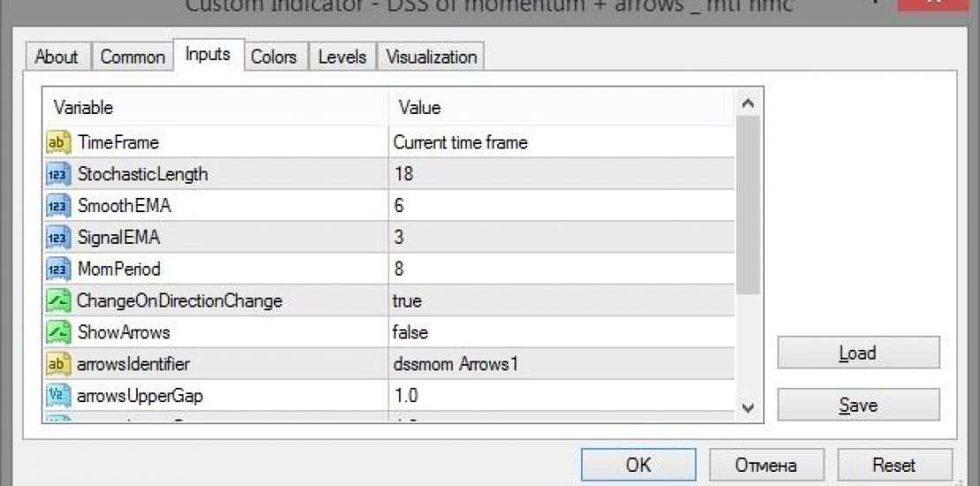Click the MomPeriod integer icon
This screenshot has width=980, height=486.
[58, 269]
